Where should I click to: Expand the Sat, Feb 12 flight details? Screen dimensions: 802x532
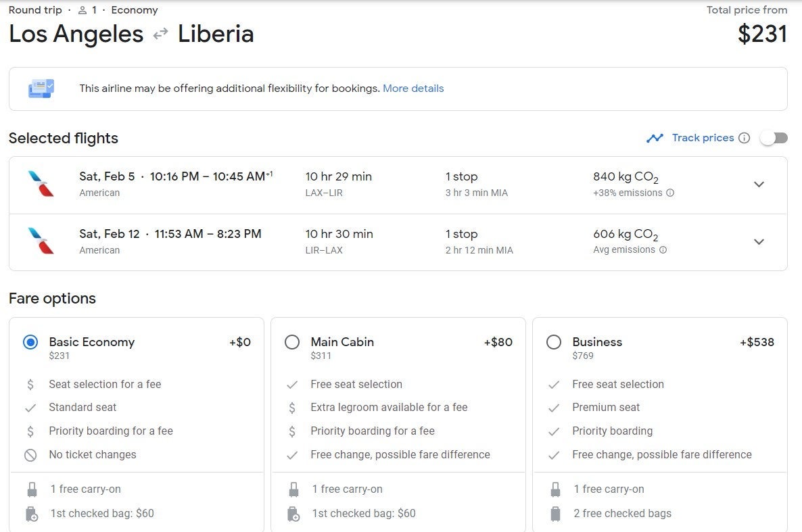pyautogui.click(x=759, y=241)
